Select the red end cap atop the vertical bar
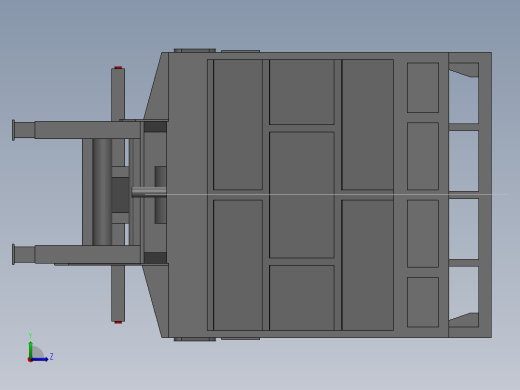Viewport: 520px width, 390px height. [x=118, y=68]
